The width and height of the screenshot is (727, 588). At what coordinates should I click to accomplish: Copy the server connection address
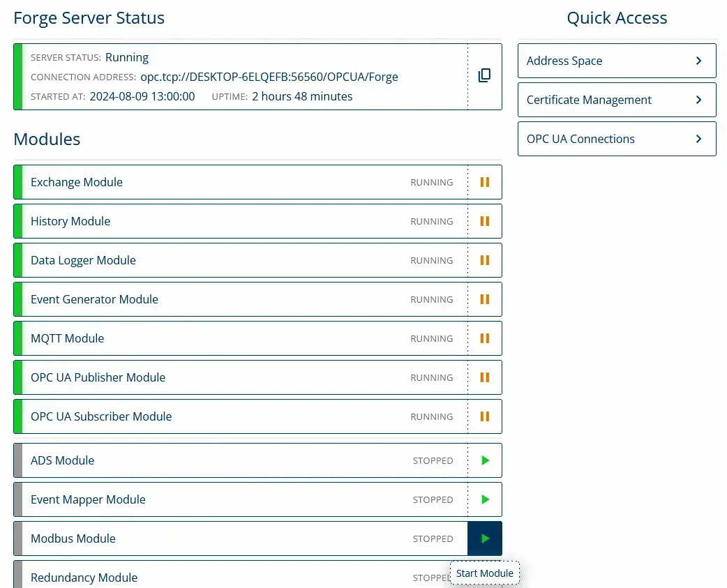(x=484, y=75)
